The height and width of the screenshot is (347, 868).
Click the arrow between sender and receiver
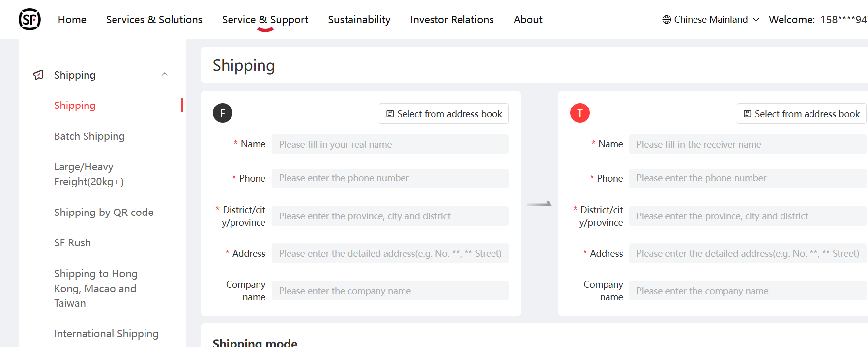tap(540, 204)
